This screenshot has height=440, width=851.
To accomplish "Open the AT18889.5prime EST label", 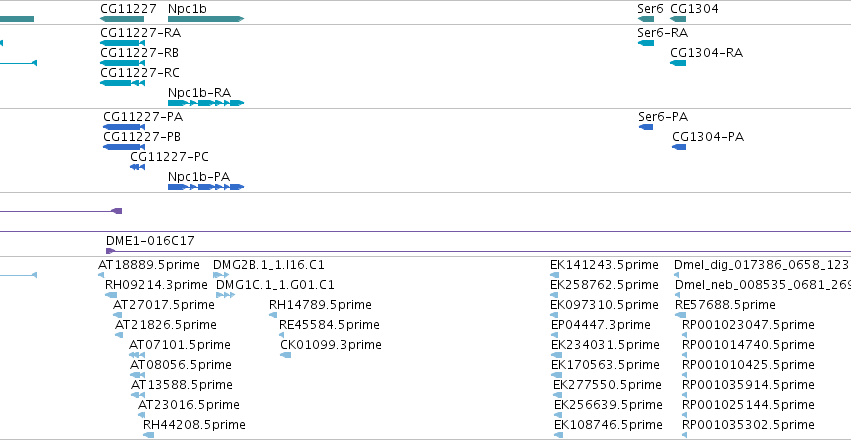I will point(149,265).
